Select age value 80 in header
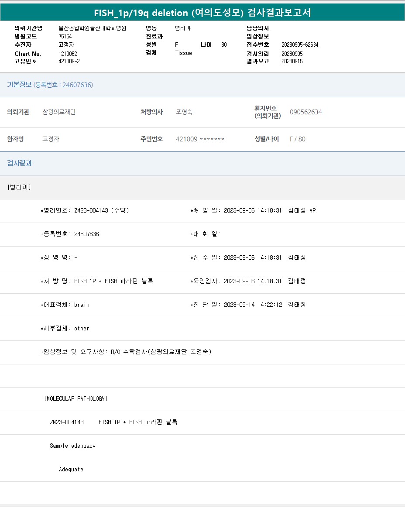This screenshot has width=405, height=532. tap(224, 45)
